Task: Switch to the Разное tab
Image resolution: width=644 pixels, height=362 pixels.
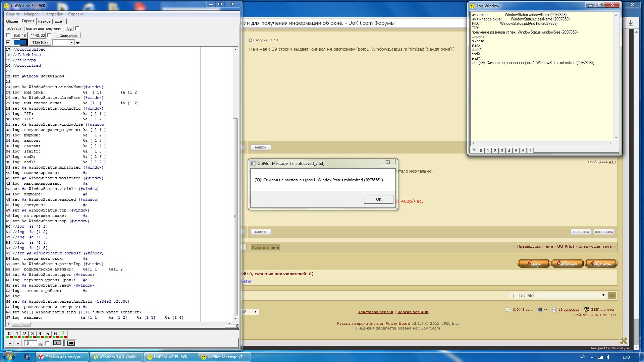Action: click(44, 21)
